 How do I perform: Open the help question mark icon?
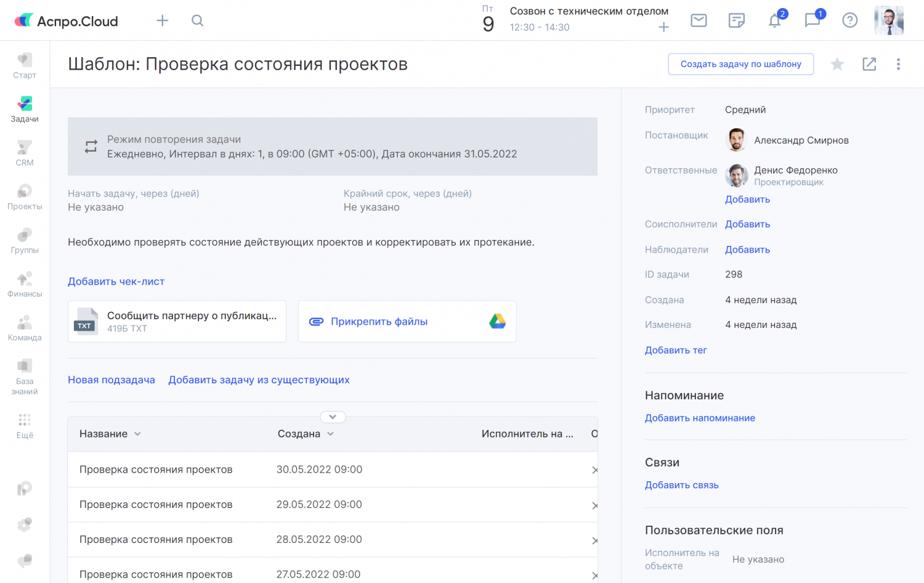pyautogui.click(x=849, y=20)
